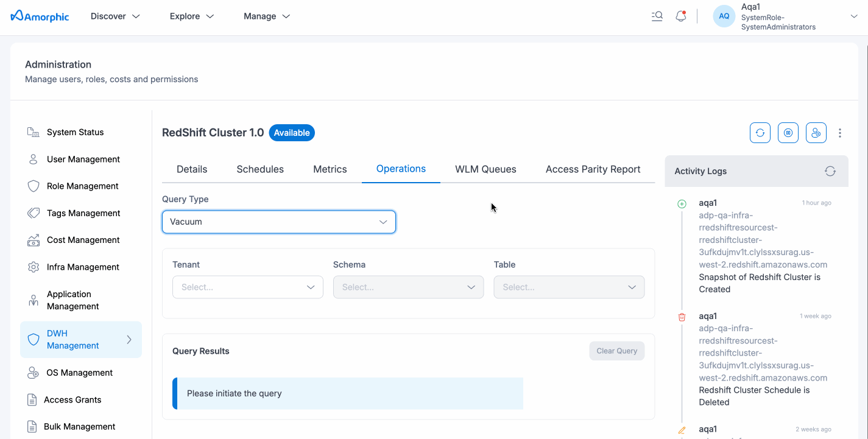Refresh the RedShift cluster
Screen dimensions: 868x439
pyautogui.click(x=760, y=133)
